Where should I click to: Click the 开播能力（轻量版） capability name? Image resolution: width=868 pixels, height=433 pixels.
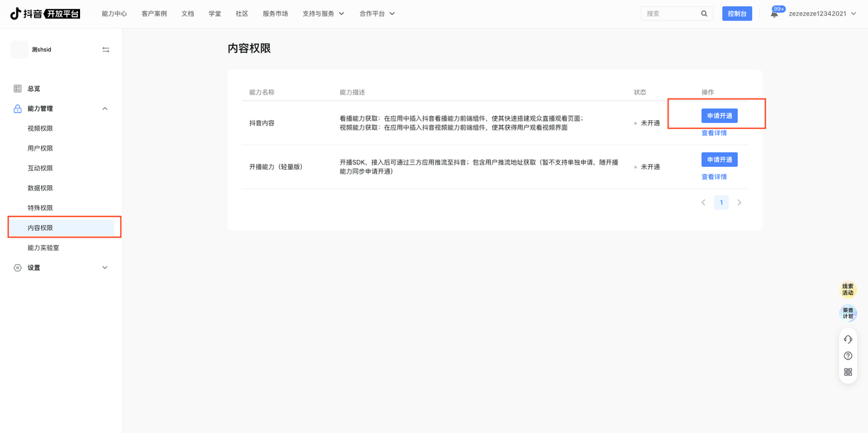click(x=276, y=166)
